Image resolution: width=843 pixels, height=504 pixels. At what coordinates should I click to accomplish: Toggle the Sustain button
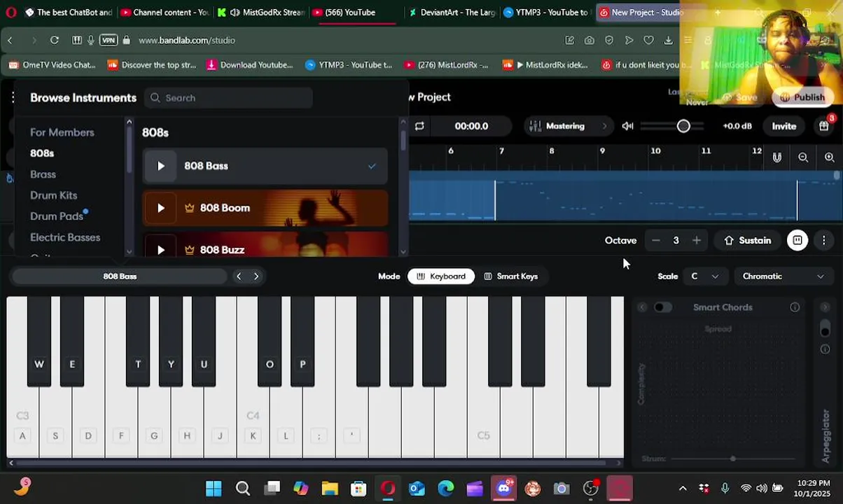748,240
